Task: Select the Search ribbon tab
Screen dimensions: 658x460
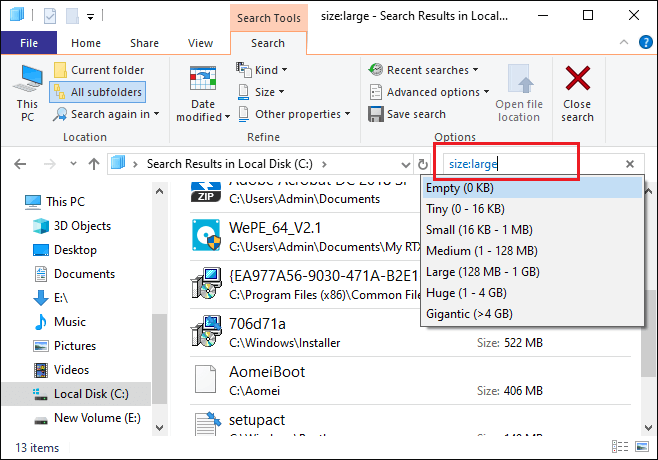Action: point(268,43)
